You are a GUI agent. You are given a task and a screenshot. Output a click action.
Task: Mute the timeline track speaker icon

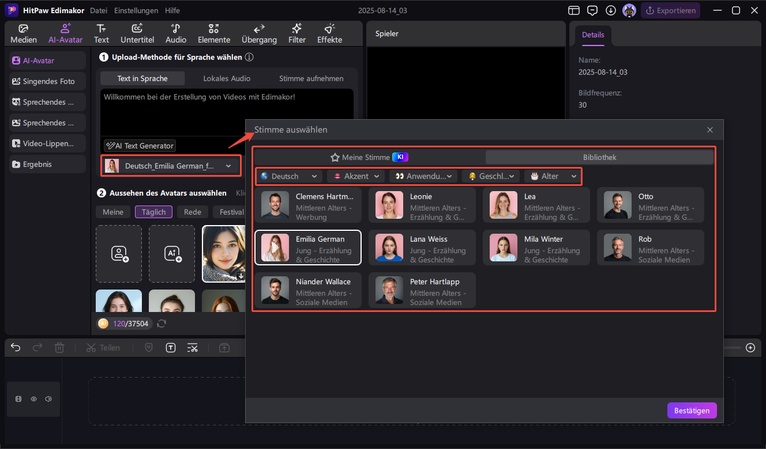pos(48,399)
